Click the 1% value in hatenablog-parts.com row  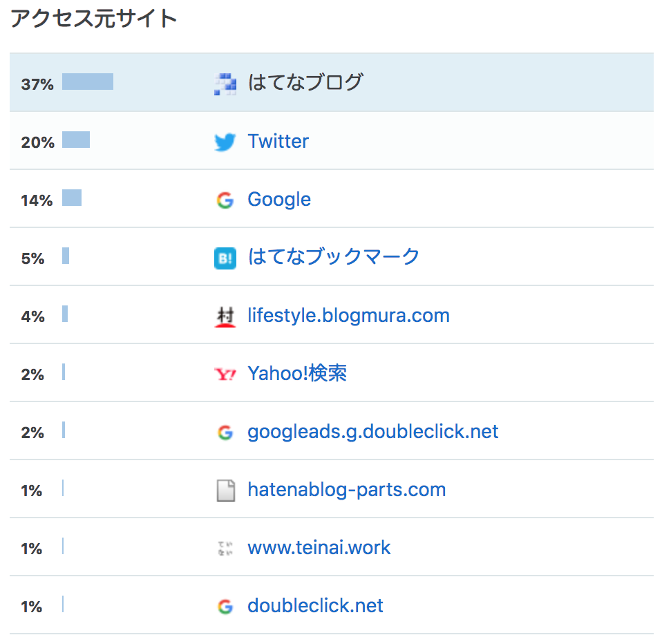point(31,491)
